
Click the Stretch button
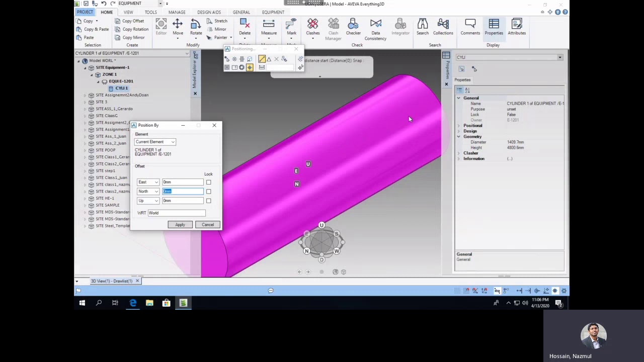click(217, 21)
